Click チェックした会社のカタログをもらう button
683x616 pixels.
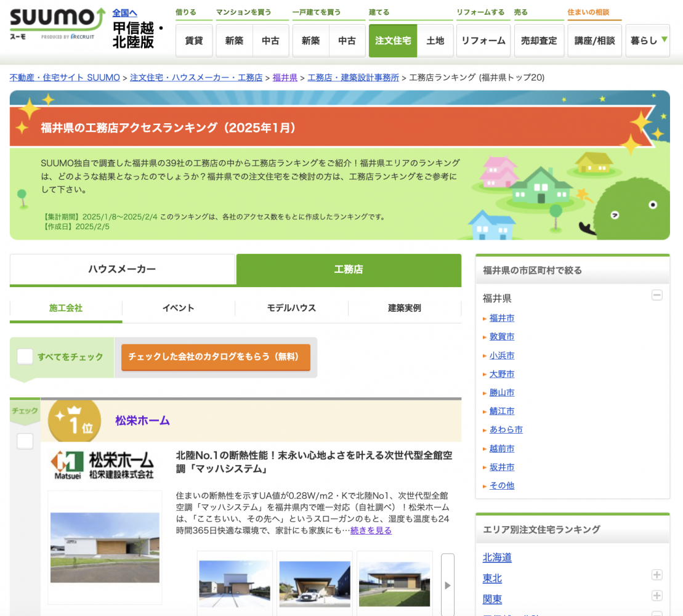[x=216, y=357]
